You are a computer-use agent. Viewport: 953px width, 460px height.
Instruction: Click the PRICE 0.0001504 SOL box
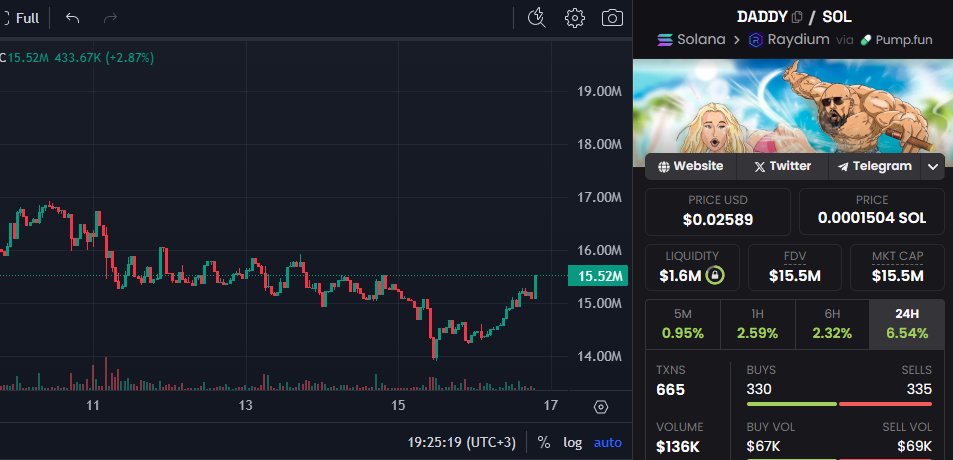click(x=872, y=211)
